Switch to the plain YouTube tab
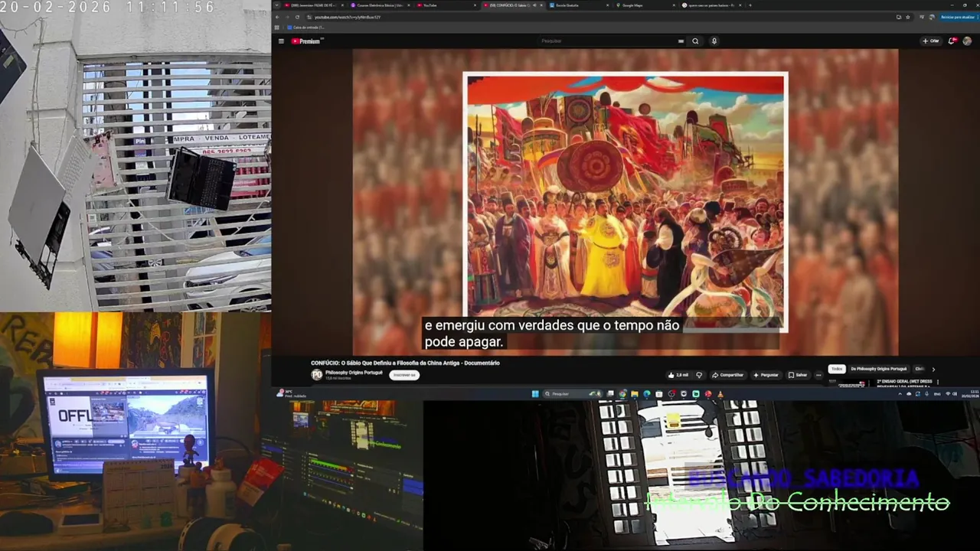The height and width of the screenshot is (551, 980). pos(446,5)
